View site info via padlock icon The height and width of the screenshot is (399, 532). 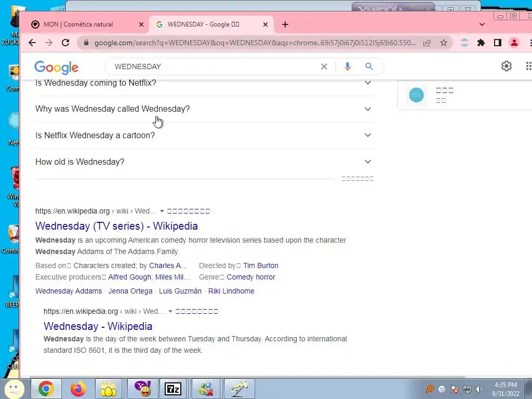tap(86, 43)
